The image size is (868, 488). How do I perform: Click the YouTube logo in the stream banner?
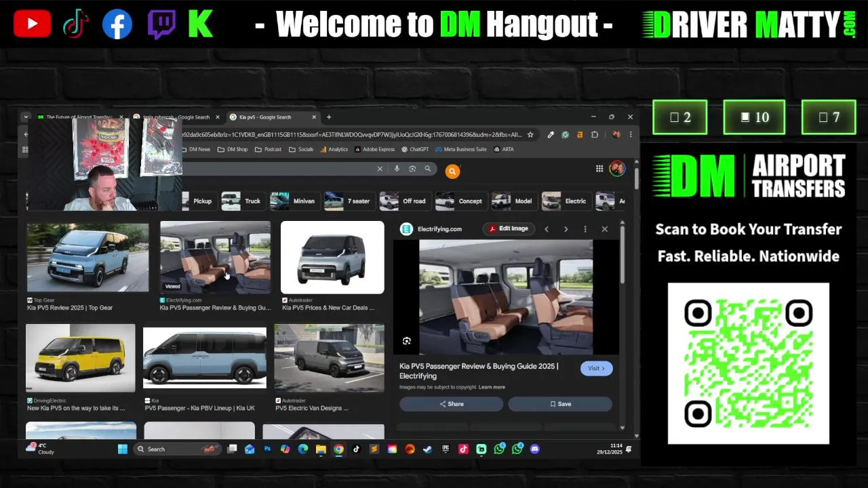32,24
